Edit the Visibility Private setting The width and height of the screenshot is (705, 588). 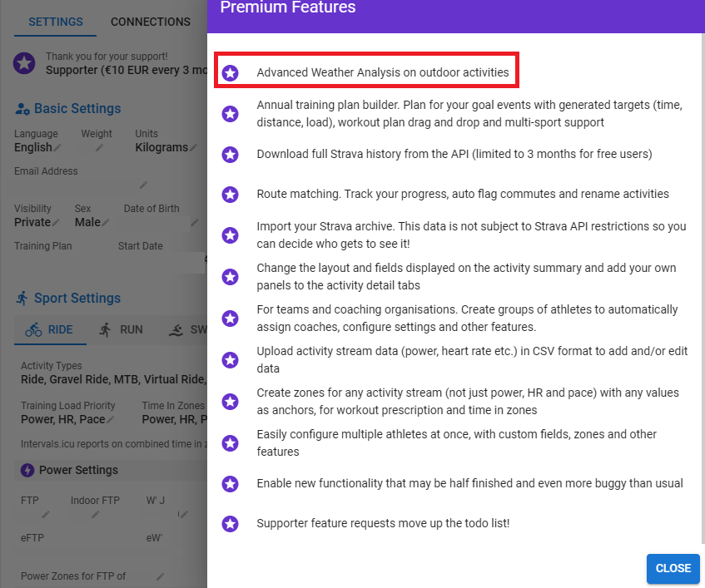pyautogui.click(x=57, y=223)
